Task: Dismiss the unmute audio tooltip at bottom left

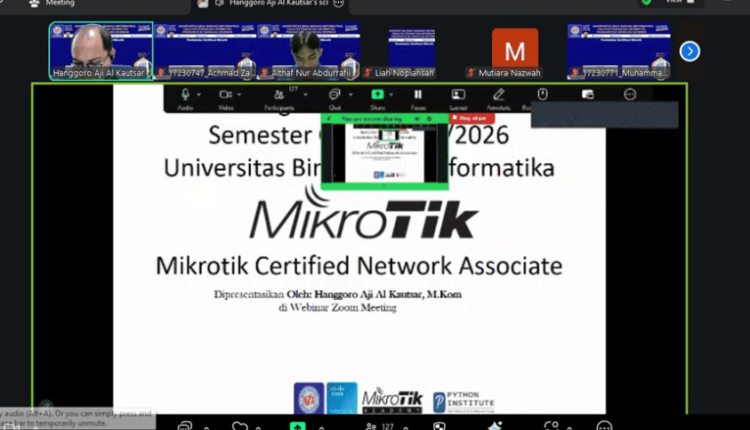Action: [x=77, y=418]
